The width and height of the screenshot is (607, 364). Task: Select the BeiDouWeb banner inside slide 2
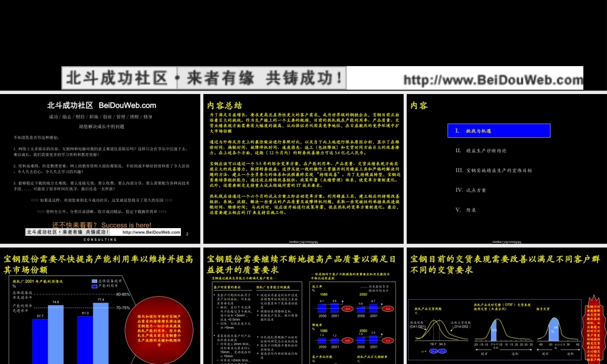click(102, 232)
